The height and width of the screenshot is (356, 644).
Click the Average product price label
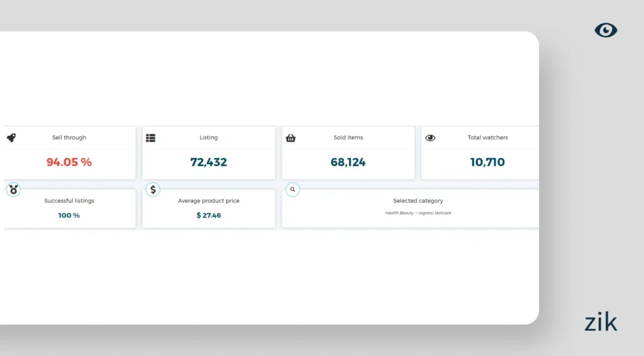[x=209, y=201]
